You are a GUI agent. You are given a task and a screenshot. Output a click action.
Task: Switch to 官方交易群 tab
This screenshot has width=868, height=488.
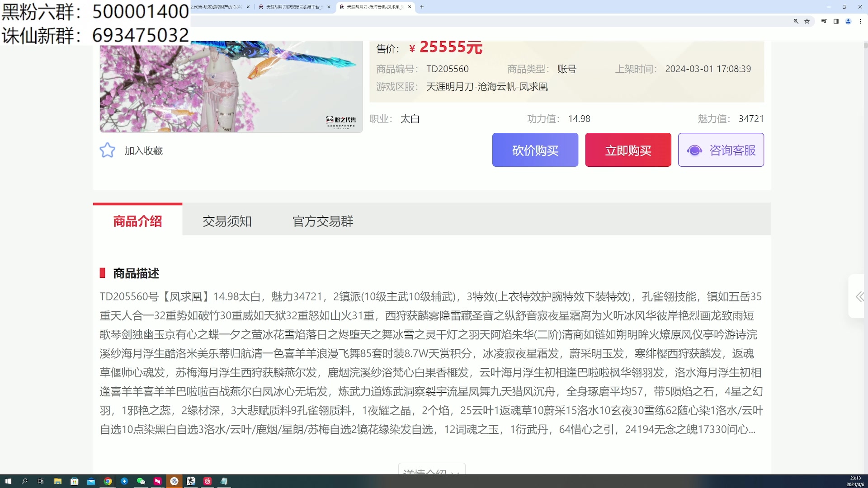point(322,221)
